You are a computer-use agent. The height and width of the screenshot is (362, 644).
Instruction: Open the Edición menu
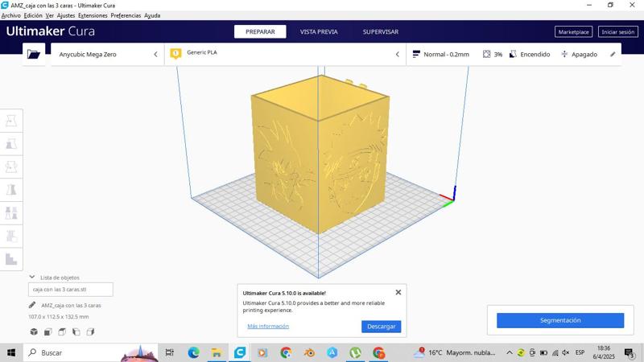[33, 15]
